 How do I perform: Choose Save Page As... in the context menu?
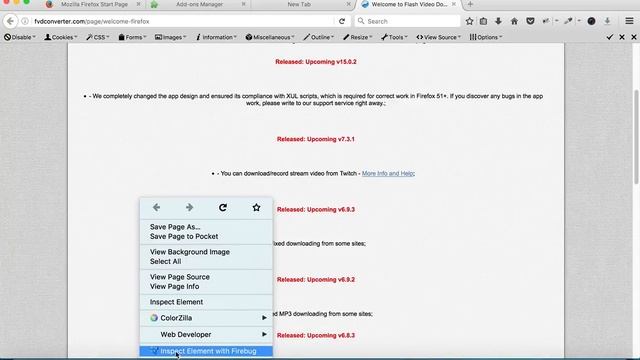click(206, 227)
